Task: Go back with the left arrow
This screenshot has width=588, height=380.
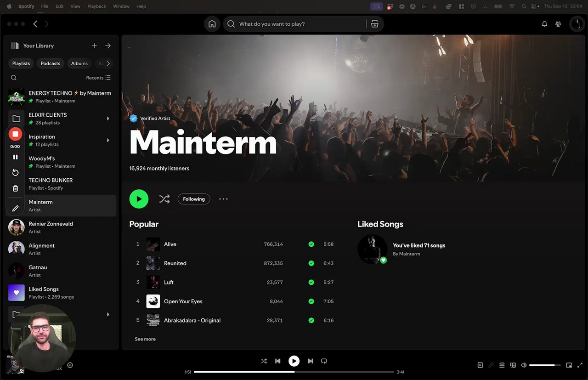Action: pyautogui.click(x=35, y=24)
